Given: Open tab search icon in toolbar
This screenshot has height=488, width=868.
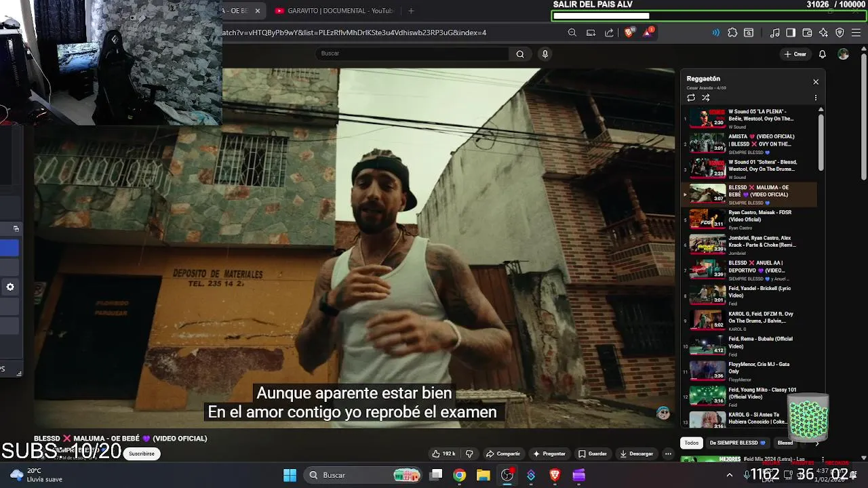Looking at the screenshot, I should 749,33.
